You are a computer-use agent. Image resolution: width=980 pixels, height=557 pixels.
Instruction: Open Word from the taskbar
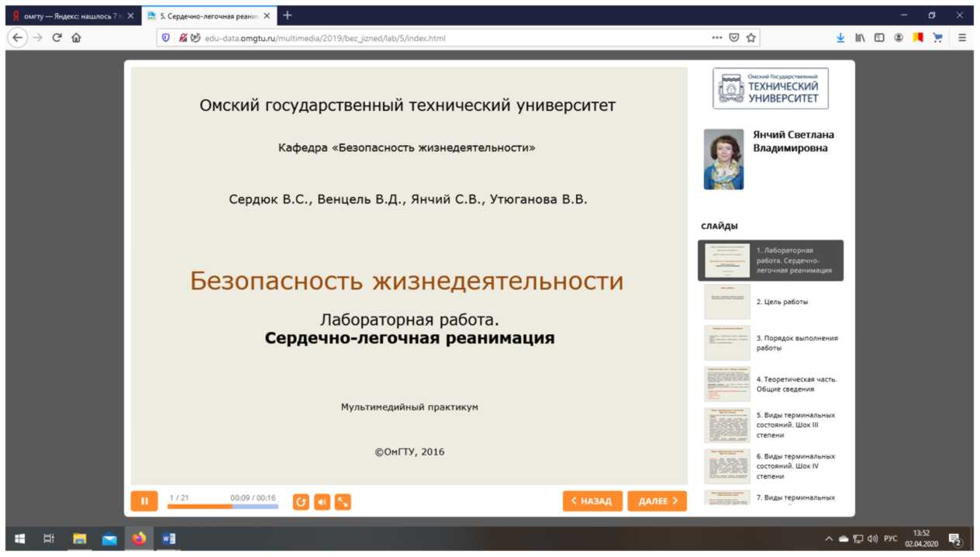pos(168,538)
